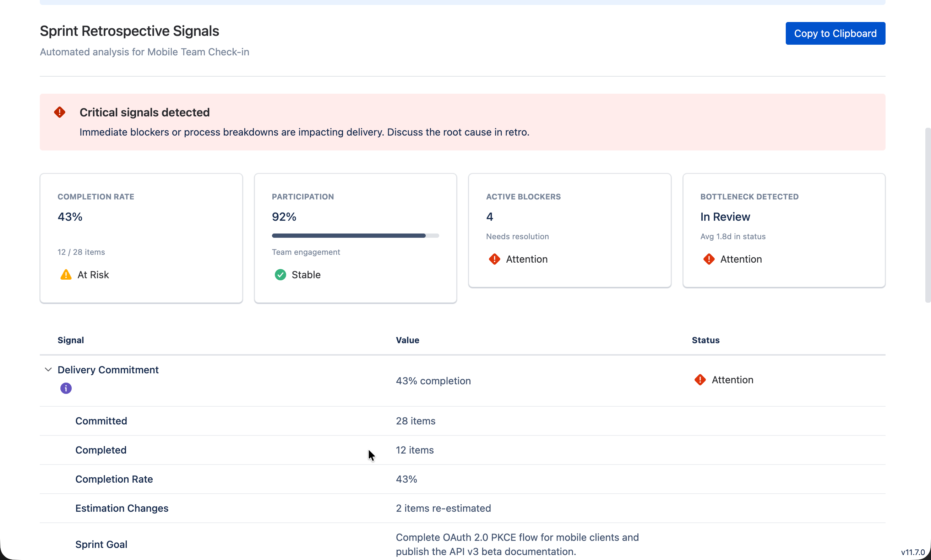
Task: Click the page vertical scrollbar
Action: click(x=927, y=215)
